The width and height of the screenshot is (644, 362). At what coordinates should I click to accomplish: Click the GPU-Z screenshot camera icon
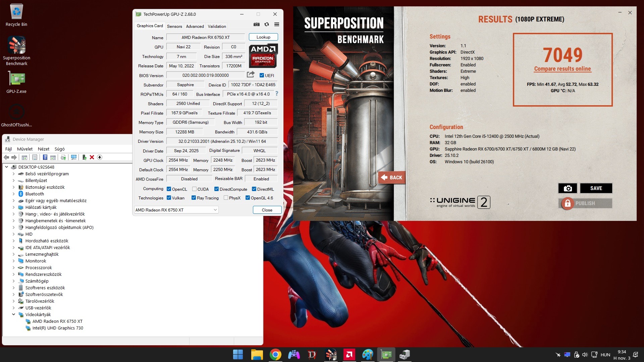(256, 24)
